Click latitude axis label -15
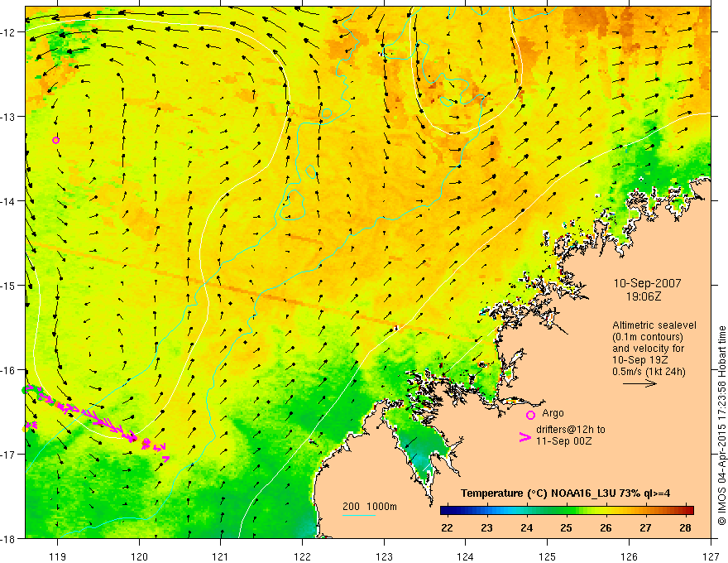 click(x=8, y=285)
